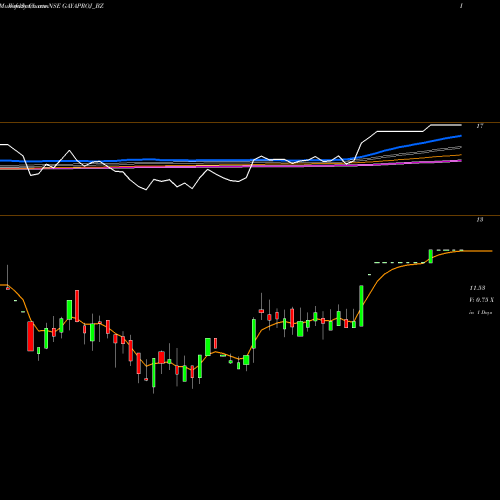Click the white indicator line's flat top segment
The height and width of the screenshot is (500, 500).
(x=446, y=125)
